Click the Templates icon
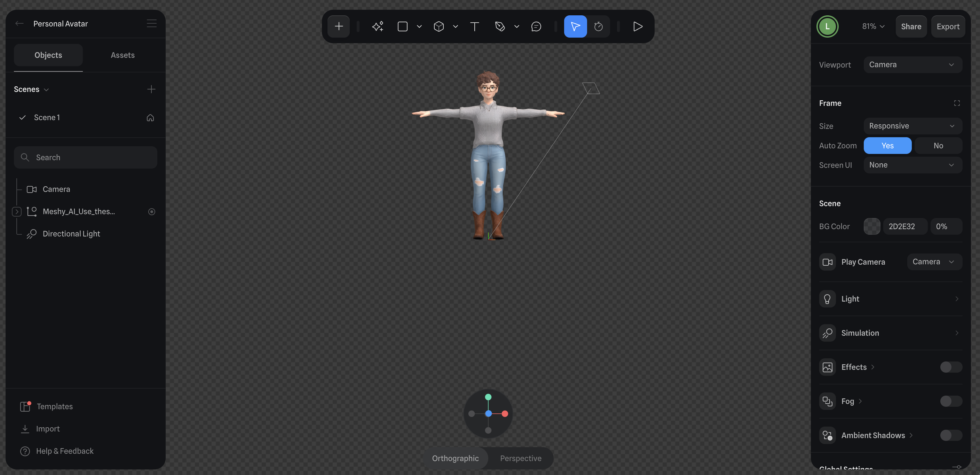 (x=25, y=406)
